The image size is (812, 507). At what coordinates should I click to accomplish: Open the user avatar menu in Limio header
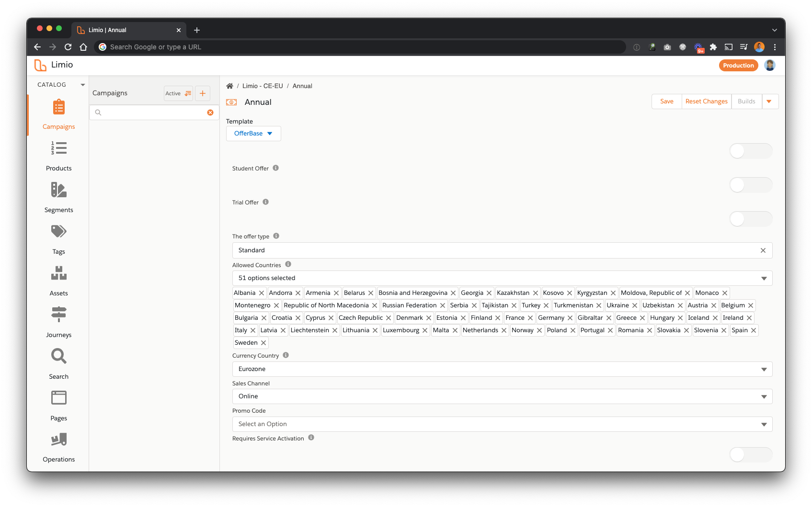coord(770,66)
